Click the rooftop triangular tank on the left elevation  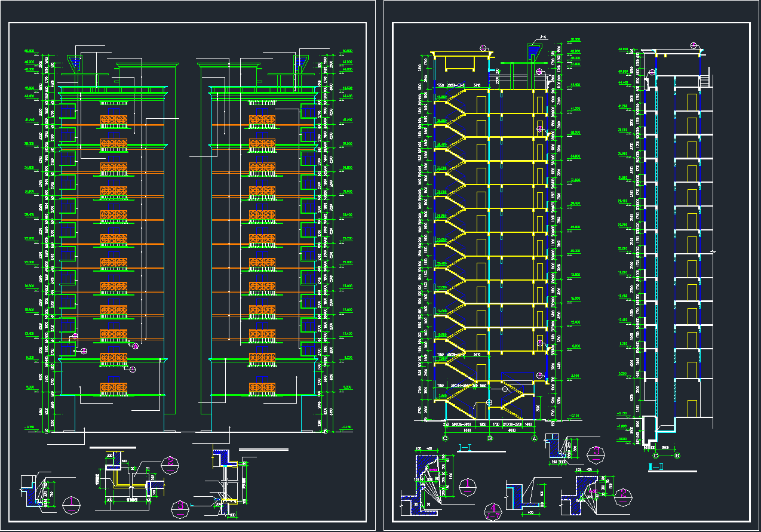coord(75,62)
